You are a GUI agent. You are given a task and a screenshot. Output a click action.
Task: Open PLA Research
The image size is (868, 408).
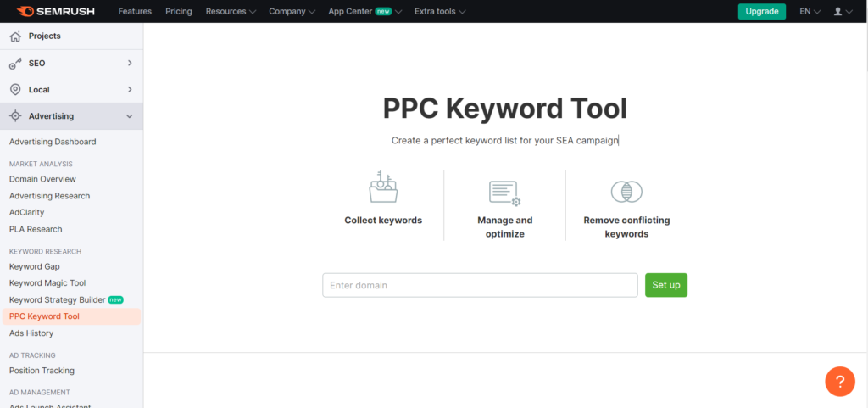tap(36, 229)
